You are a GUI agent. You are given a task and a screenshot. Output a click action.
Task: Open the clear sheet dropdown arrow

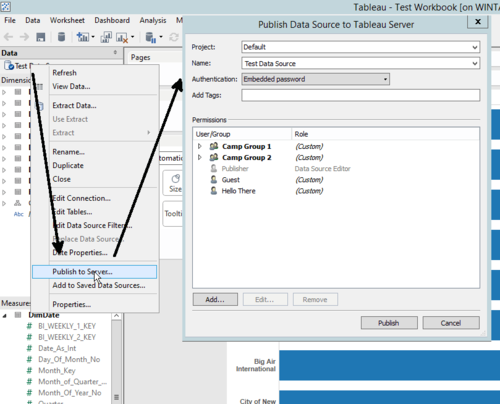132,37
